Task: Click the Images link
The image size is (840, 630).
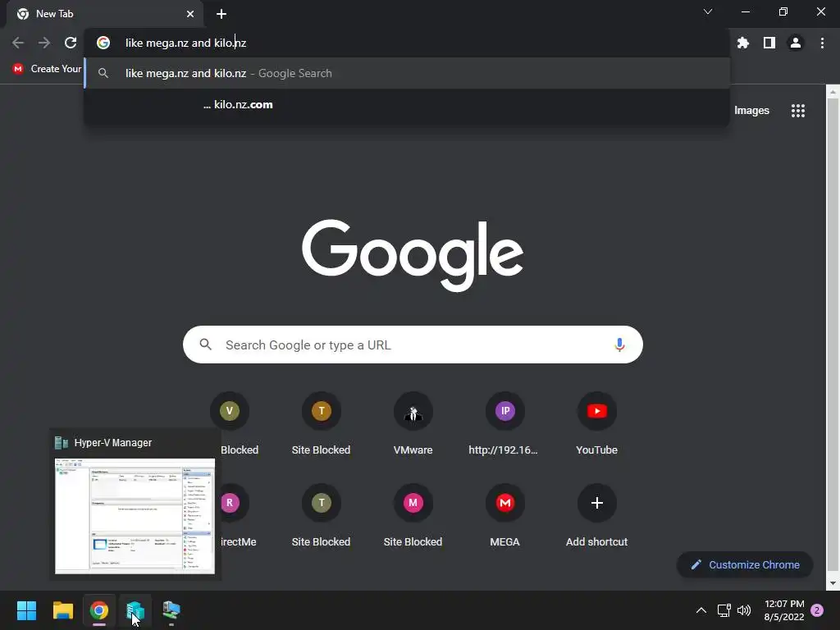Action: pyautogui.click(x=751, y=111)
